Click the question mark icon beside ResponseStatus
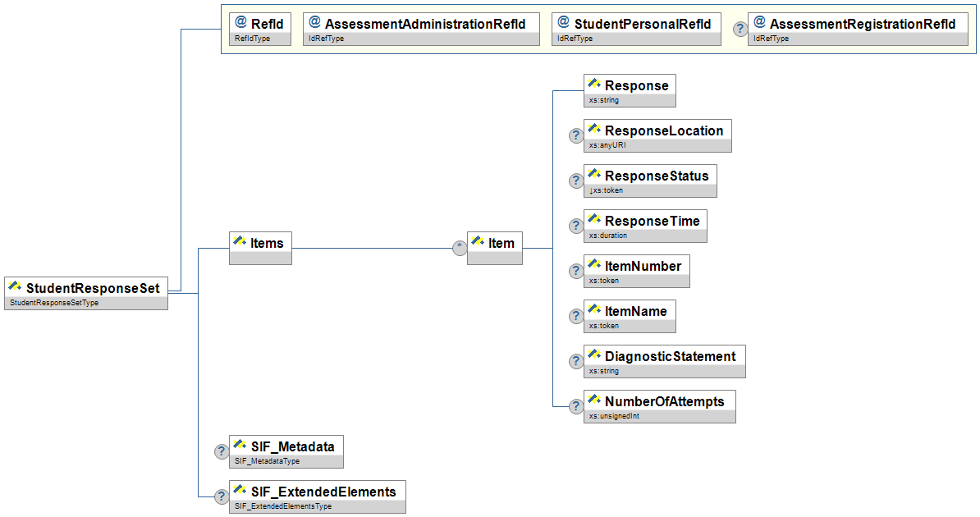980x517 pixels. 577,181
